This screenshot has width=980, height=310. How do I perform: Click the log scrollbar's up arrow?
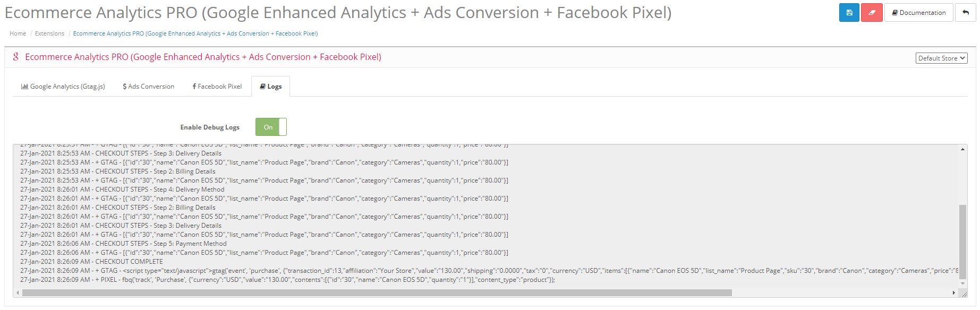click(963, 149)
